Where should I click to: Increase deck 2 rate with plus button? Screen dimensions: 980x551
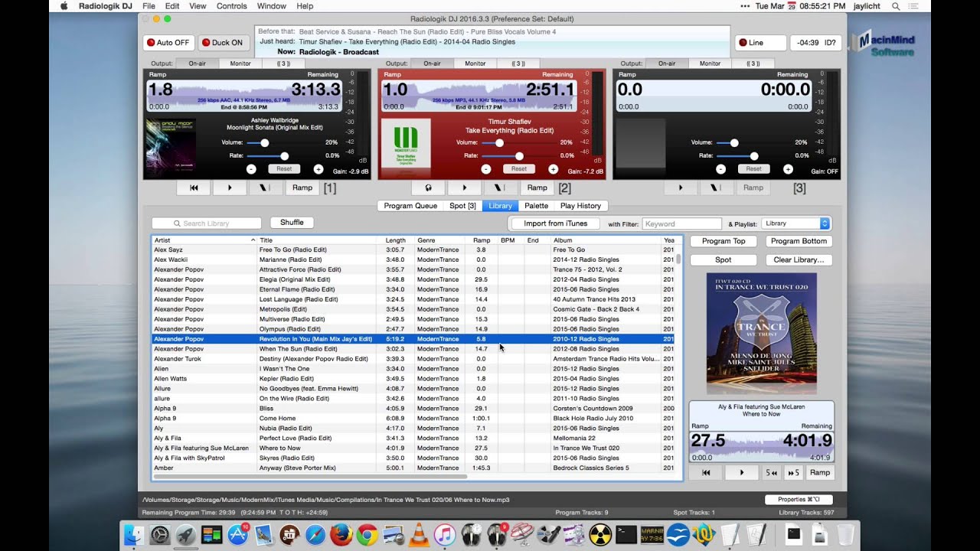click(x=553, y=169)
